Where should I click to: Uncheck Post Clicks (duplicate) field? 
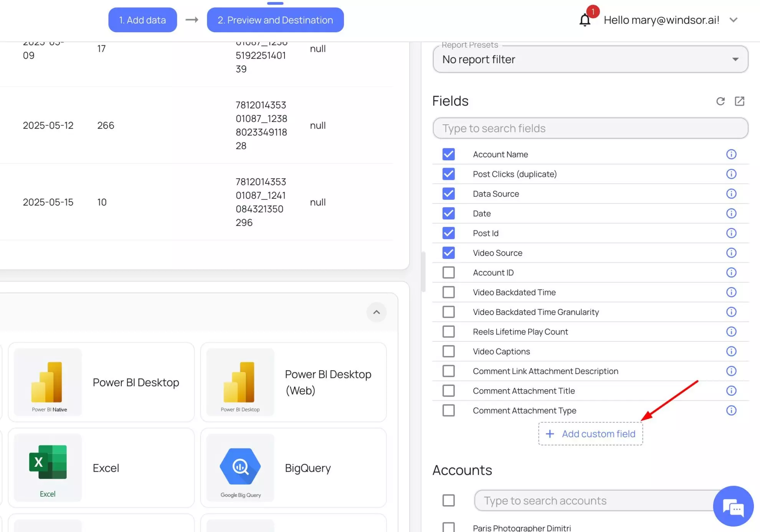click(x=448, y=174)
